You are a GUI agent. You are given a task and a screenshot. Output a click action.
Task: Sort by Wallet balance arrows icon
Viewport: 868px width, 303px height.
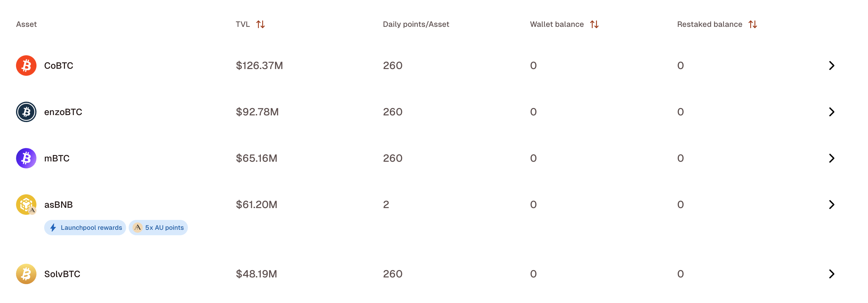click(594, 24)
